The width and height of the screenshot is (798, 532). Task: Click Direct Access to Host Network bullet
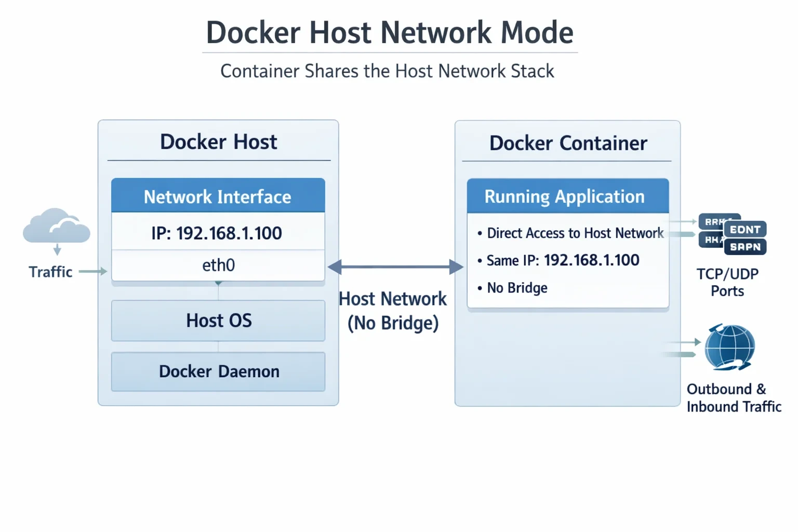570,233
